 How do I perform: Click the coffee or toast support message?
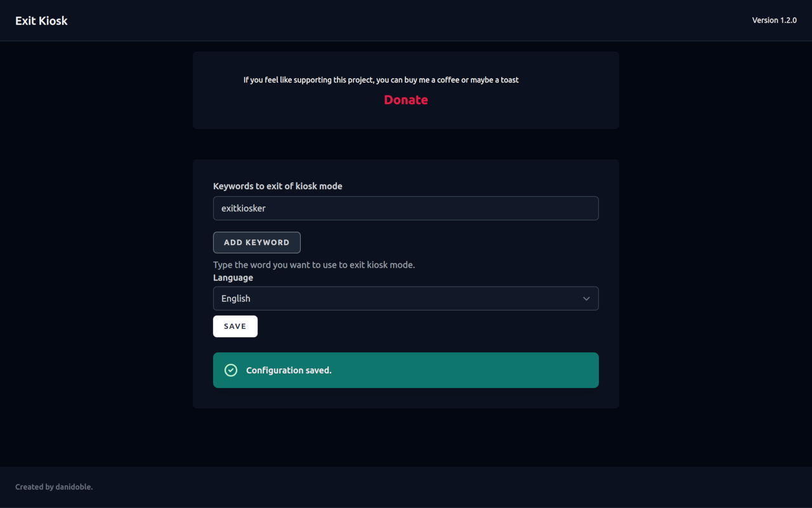tap(381, 80)
